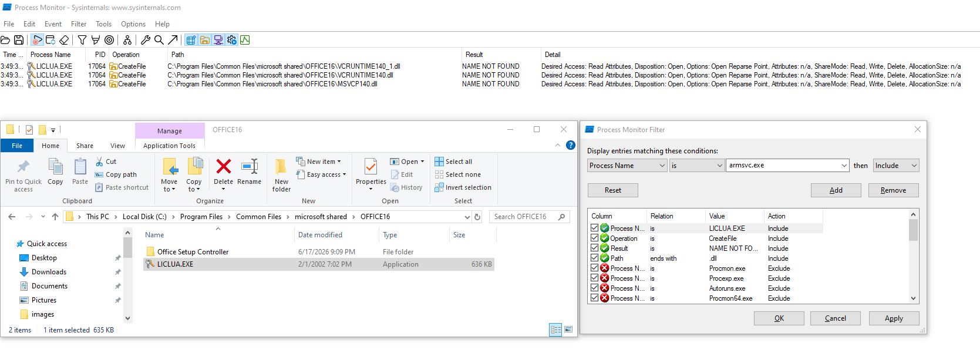Click the Open file icon in Process Monitor toolbar
Image resolution: width=980 pixels, height=363 pixels.
5,40
